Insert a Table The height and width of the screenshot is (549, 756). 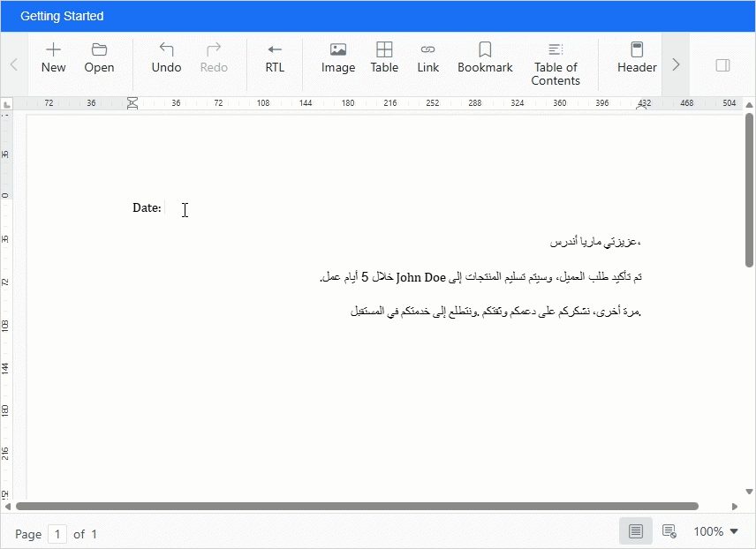coord(384,58)
